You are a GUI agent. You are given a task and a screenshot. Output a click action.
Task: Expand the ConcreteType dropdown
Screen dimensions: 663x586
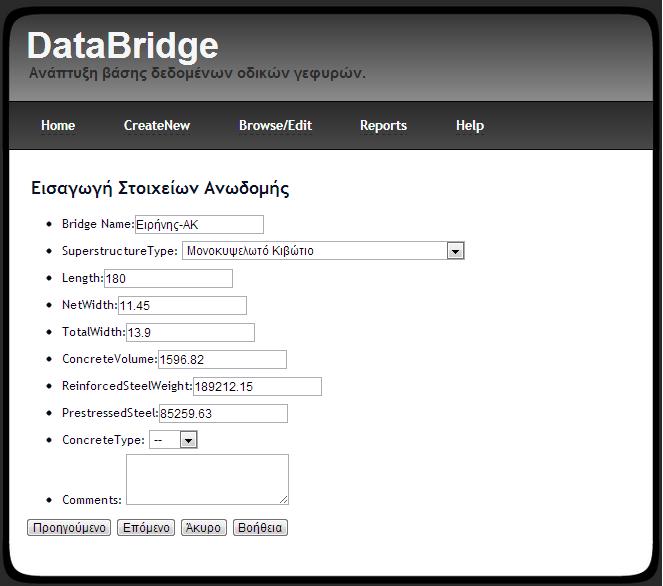(173, 440)
